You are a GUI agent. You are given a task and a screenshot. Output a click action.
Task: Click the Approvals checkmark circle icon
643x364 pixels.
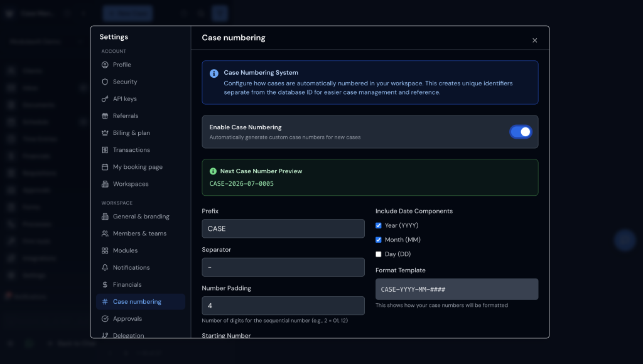[105, 319]
